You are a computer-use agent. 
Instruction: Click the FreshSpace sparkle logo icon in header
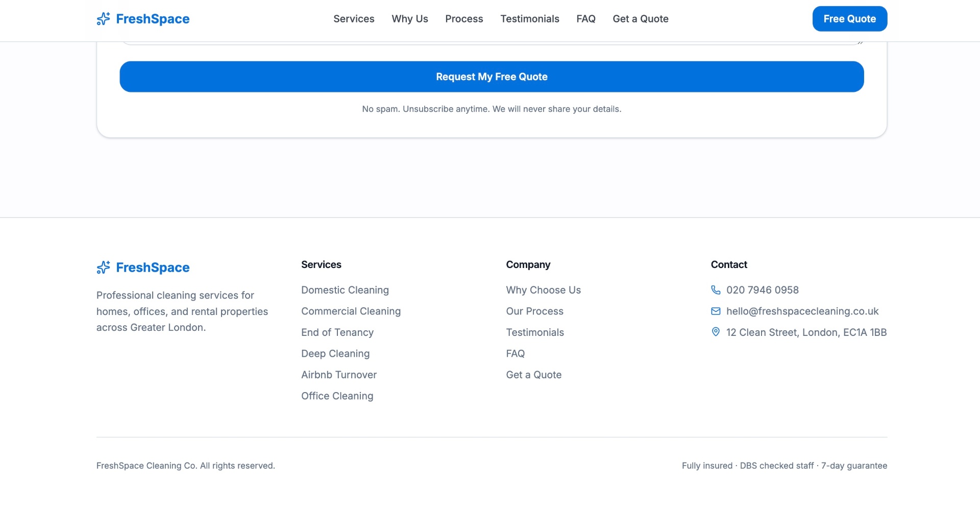pos(103,19)
